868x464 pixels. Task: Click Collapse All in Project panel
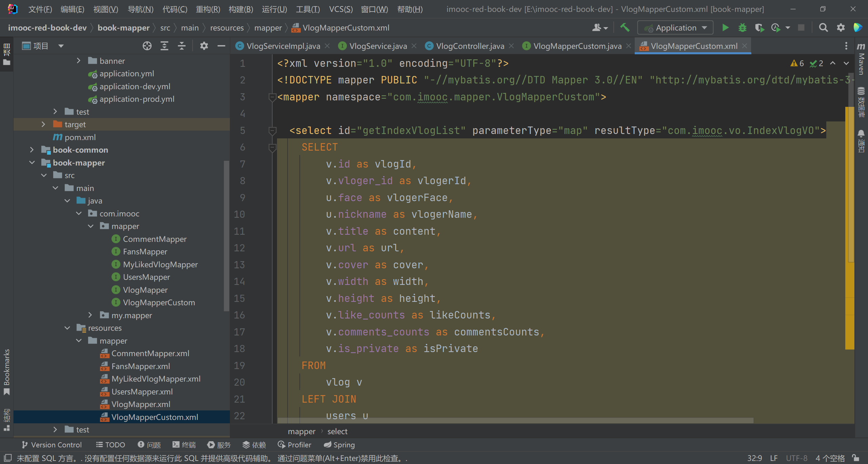click(x=182, y=46)
